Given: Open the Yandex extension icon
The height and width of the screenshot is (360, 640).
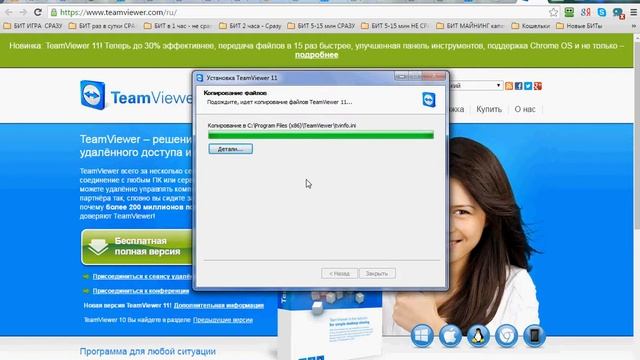Looking at the screenshot, I should coord(585,12).
